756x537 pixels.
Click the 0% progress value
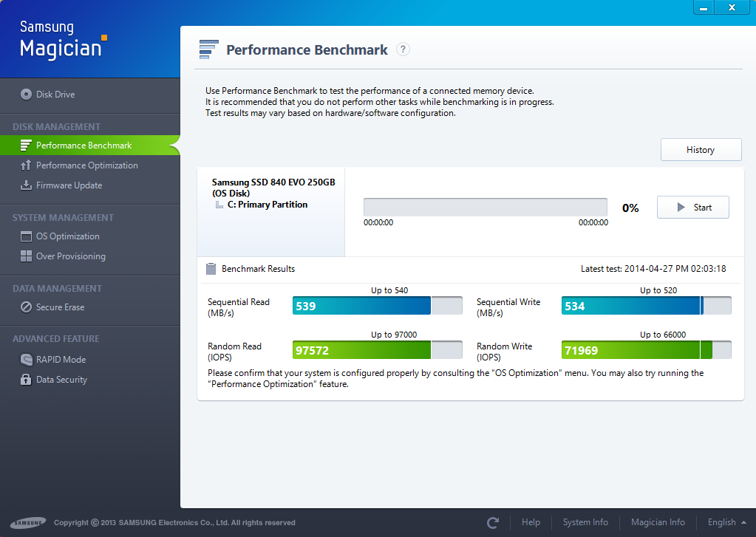(x=630, y=208)
